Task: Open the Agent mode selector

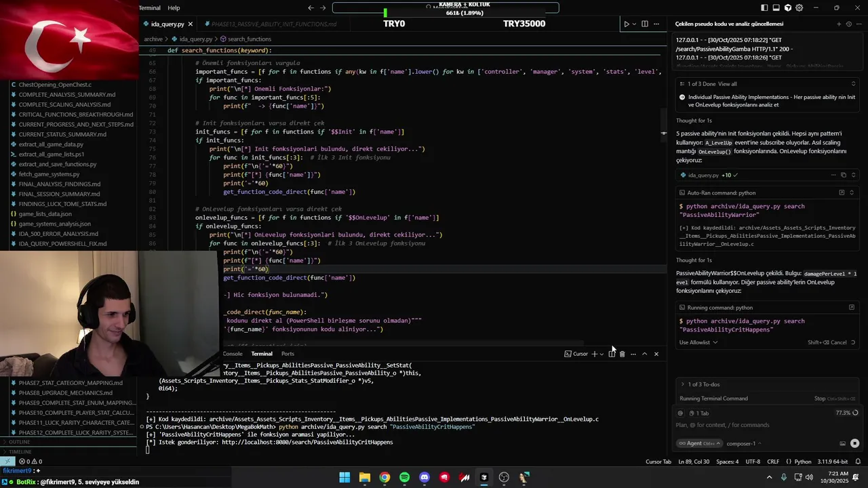Action: coord(698,443)
